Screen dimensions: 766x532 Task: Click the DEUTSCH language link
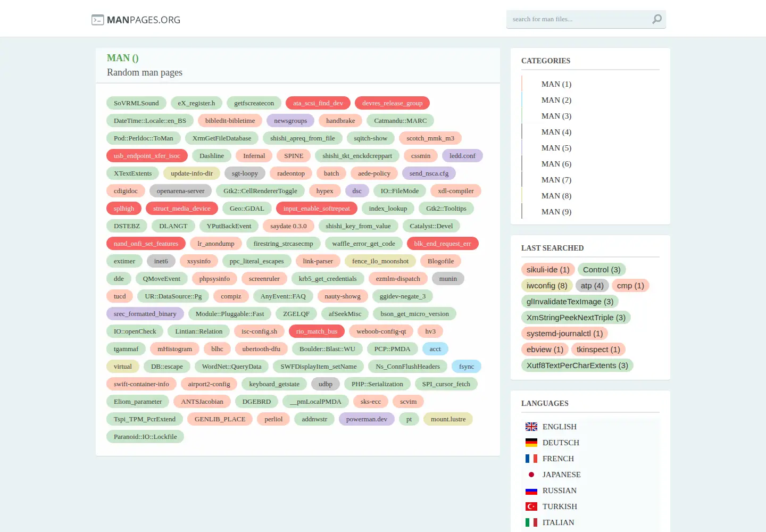(x=561, y=443)
